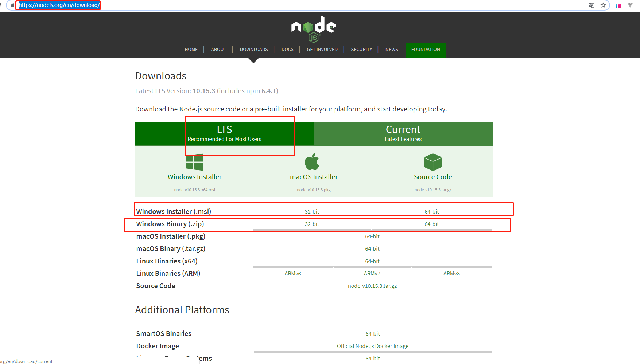Download SmartOS Binaries 64-bit

(x=373, y=333)
